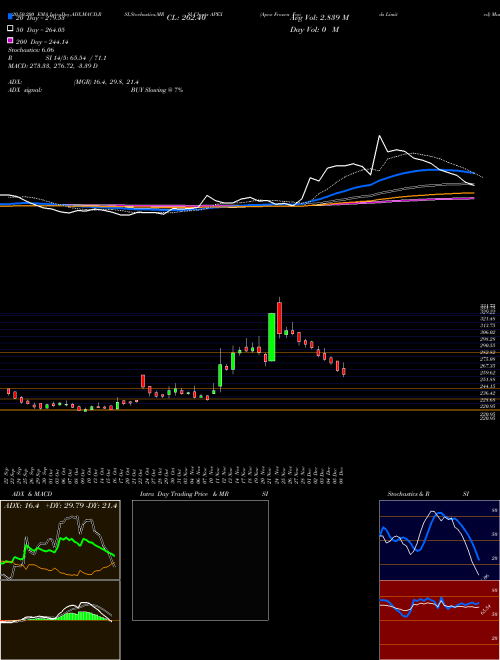Click the 244.15 price axis label

[488, 386]
